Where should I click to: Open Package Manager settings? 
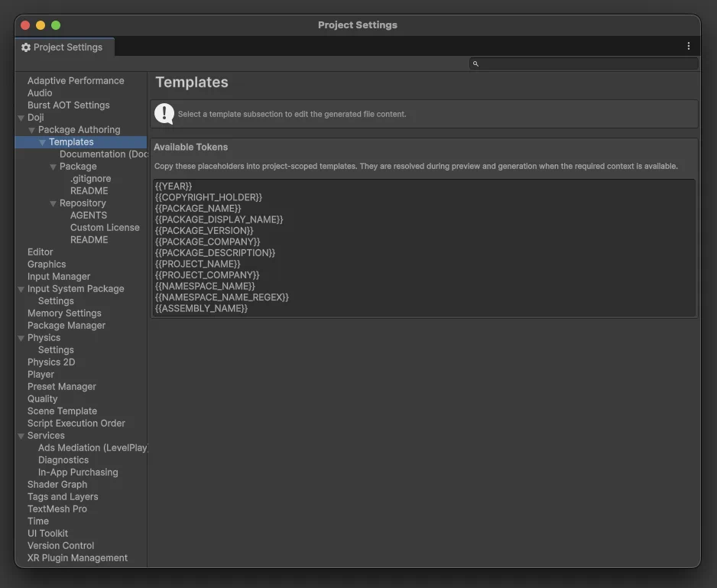click(x=67, y=325)
